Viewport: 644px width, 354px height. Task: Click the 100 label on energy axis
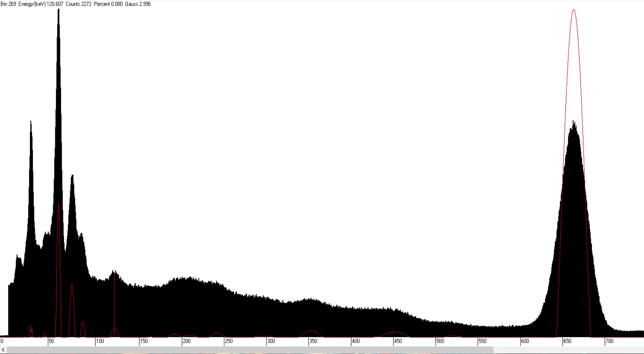(100, 341)
